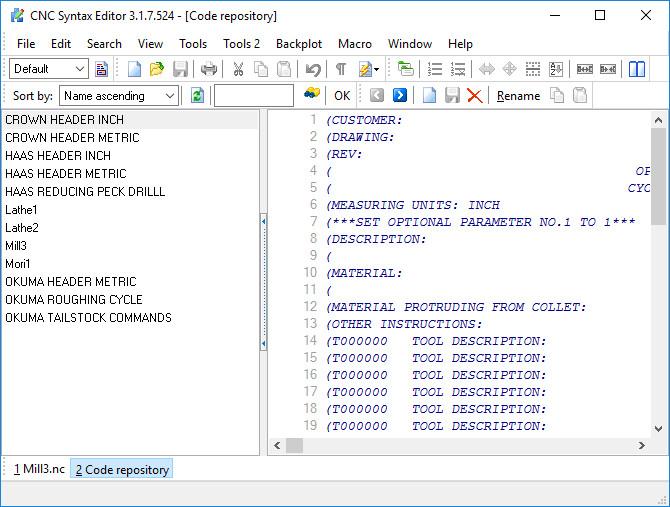Click the line numbering icon

click(x=435, y=69)
